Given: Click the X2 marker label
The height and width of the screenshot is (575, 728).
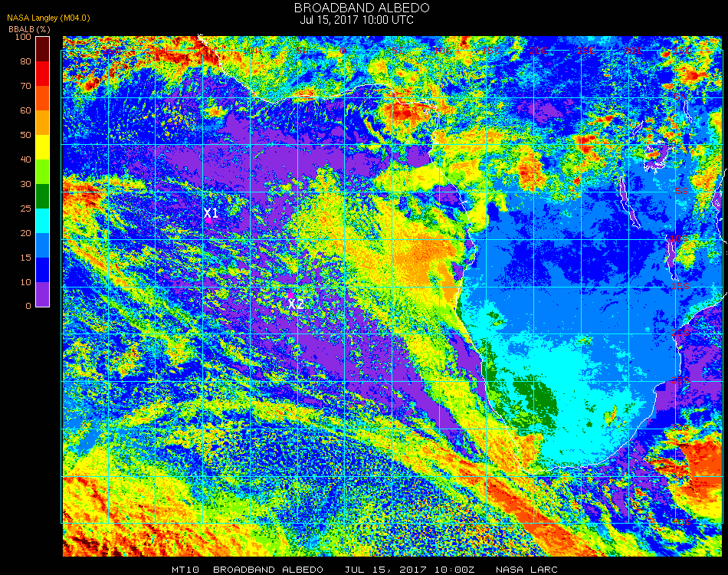Looking at the screenshot, I should 296,304.
